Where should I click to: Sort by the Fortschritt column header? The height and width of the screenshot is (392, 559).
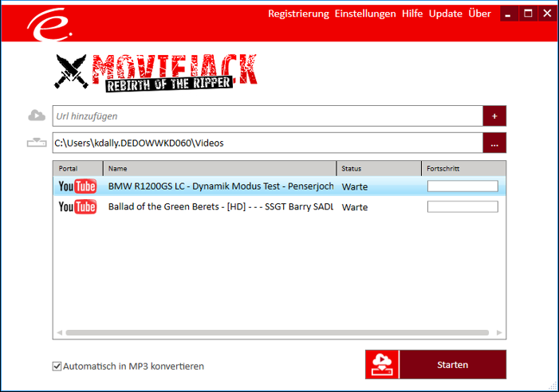pos(463,168)
